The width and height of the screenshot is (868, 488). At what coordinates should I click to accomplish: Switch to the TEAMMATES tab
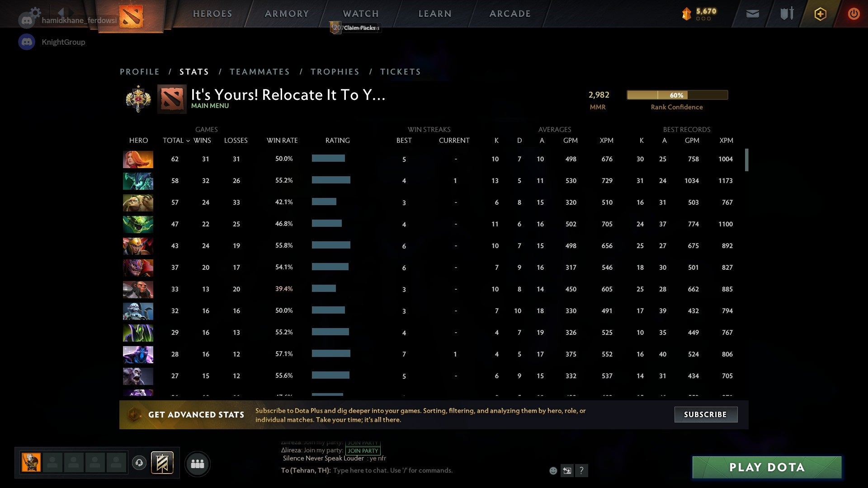[x=259, y=71]
